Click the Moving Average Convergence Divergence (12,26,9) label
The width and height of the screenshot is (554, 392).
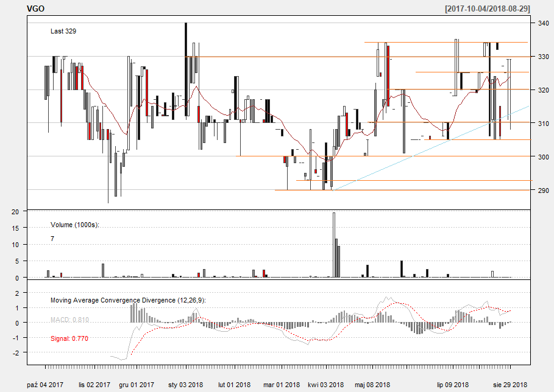click(x=128, y=300)
